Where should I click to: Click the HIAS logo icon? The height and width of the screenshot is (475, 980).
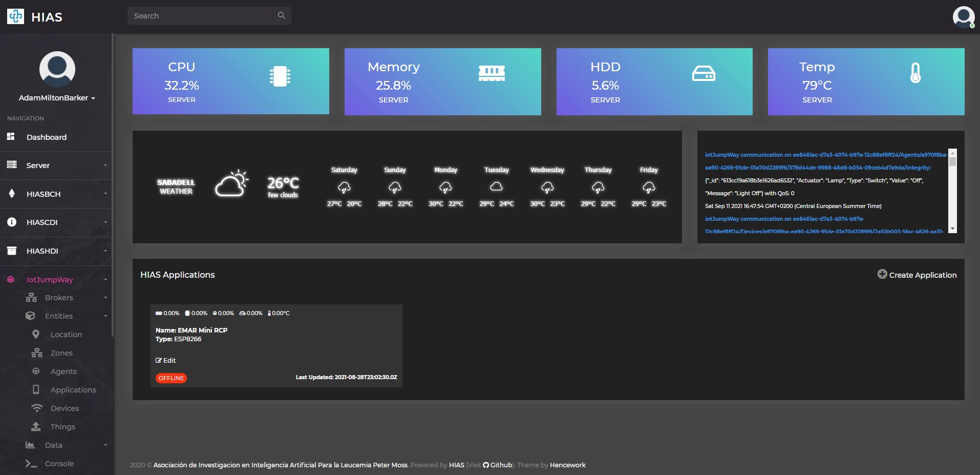pyautogui.click(x=15, y=16)
